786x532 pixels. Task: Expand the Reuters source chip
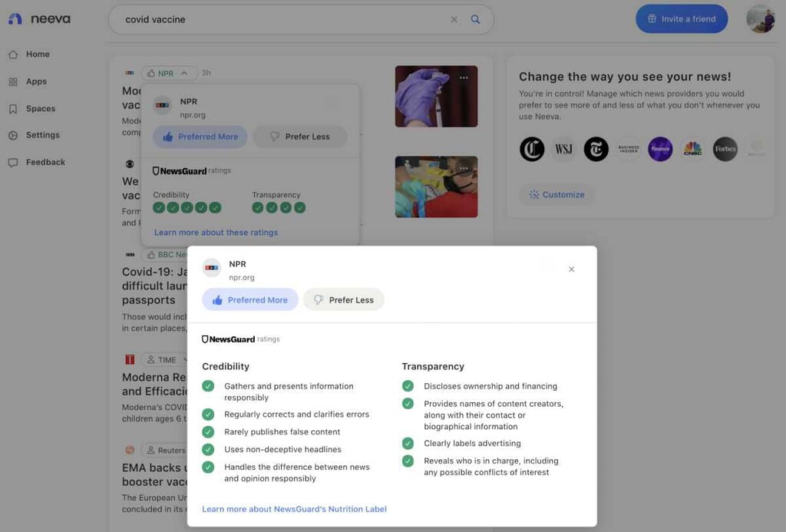click(x=170, y=450)
